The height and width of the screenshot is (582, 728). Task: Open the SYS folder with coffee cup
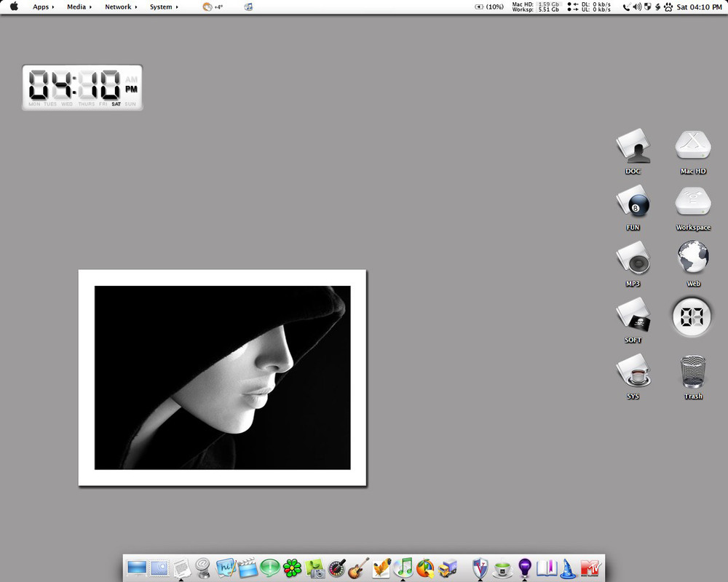[633, 376]
